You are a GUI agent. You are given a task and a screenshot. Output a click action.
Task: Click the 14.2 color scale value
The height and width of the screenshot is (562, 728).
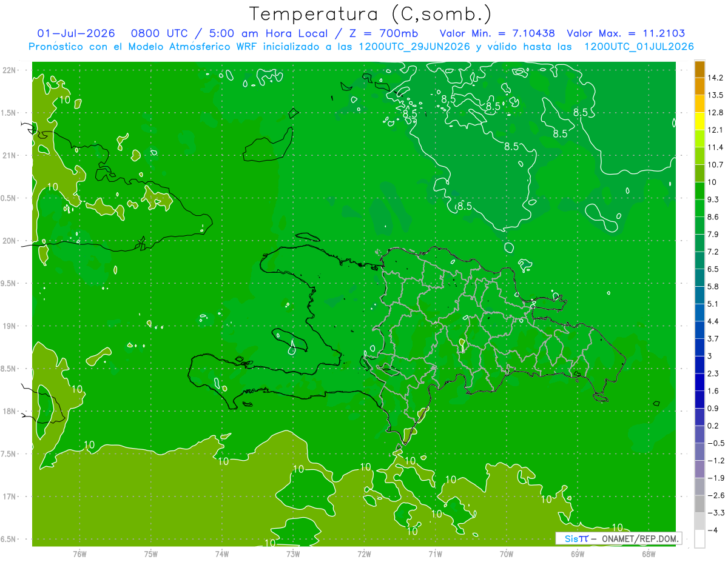(716, 78)
